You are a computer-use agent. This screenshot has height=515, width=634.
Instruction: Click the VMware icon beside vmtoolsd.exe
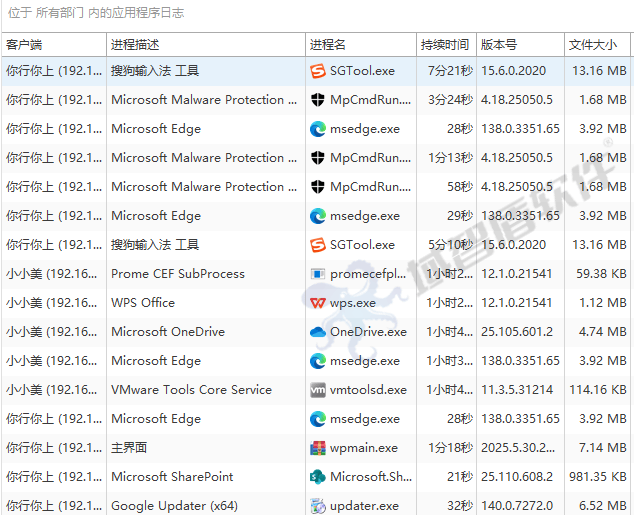(x=318, y=390)
